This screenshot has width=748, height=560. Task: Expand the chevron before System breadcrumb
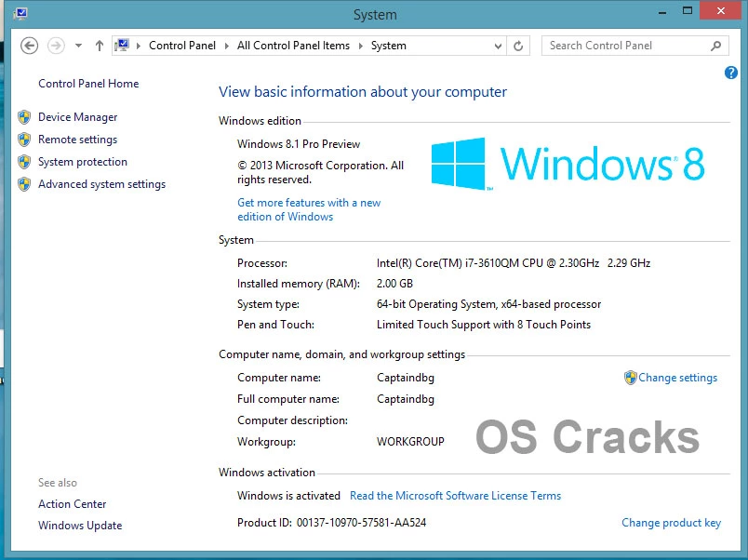pyautogui.click(x=361, y=46)
